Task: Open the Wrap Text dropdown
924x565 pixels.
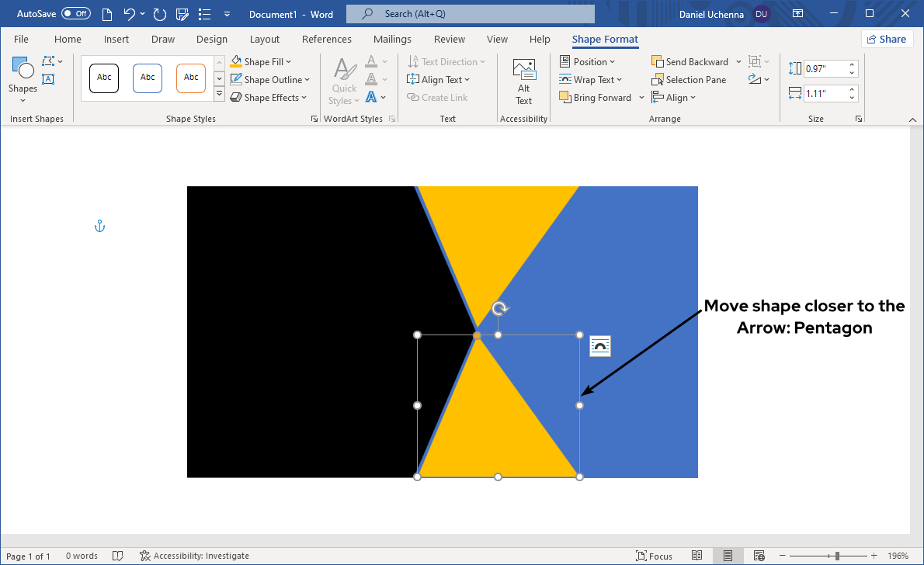Action: click(x=619, y=80)
